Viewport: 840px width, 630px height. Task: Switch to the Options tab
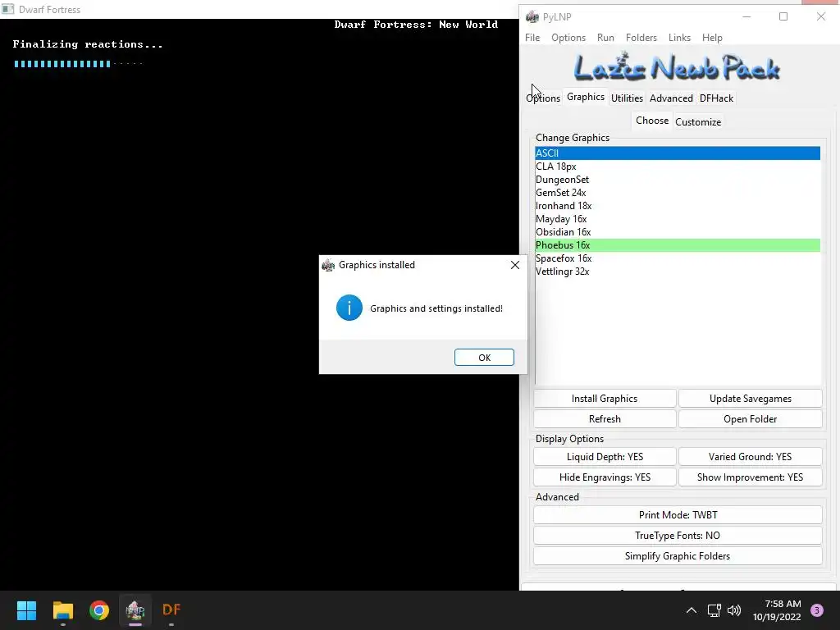pyautogui.click(x=543, y=98)
